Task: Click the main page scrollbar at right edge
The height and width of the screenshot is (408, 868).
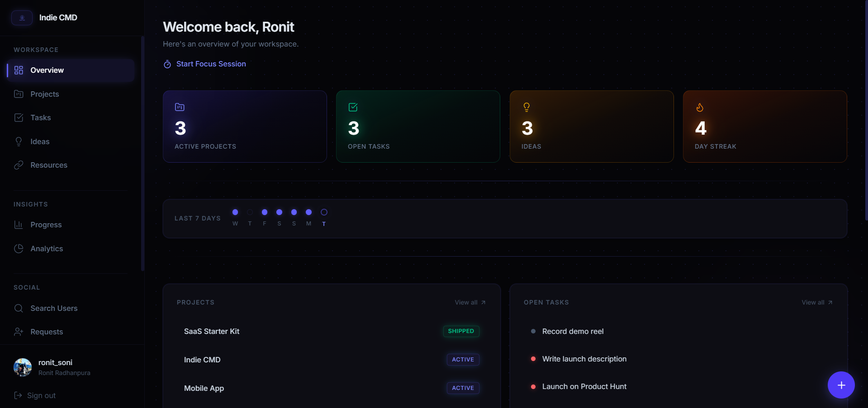Action: tap(866, 111)
